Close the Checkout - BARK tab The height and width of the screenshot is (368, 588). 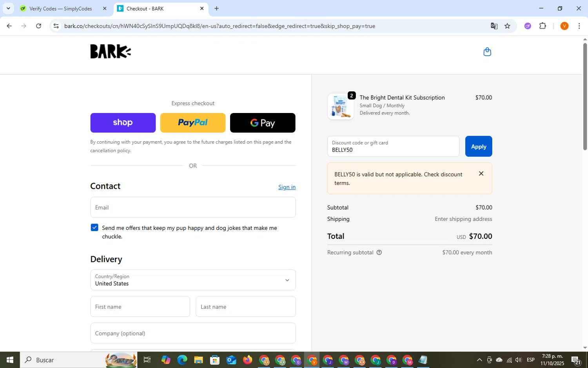(x=201, y=8)
